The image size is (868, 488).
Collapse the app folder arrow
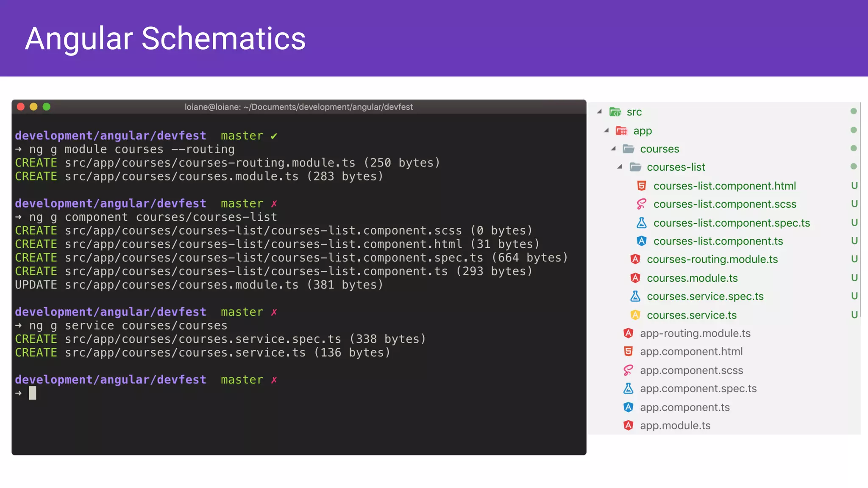click(x=606, y=130)
